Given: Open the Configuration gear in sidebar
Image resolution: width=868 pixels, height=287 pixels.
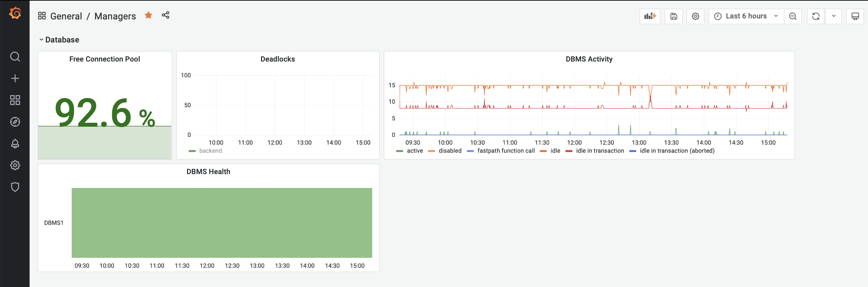Looking at the screenshot, I should 15,165.
